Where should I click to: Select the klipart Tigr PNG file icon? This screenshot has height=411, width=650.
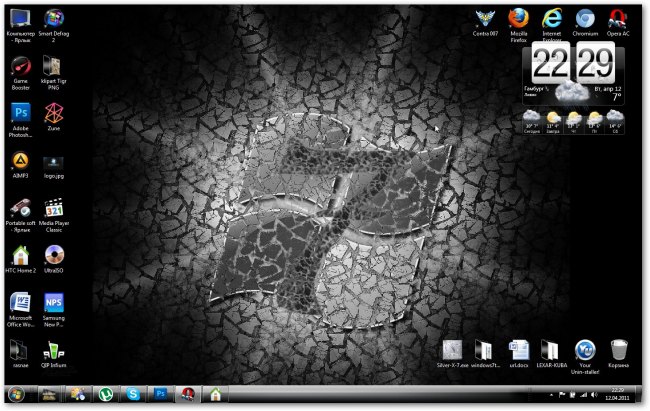(53, 66)
